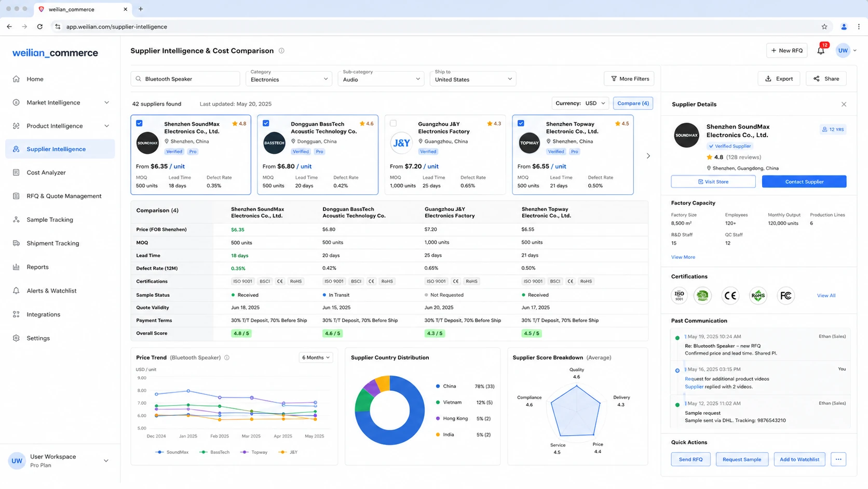The width and height of the screenshot is (868, 489).
Task: Open Reports from sidebar
Action: (60, 267)
